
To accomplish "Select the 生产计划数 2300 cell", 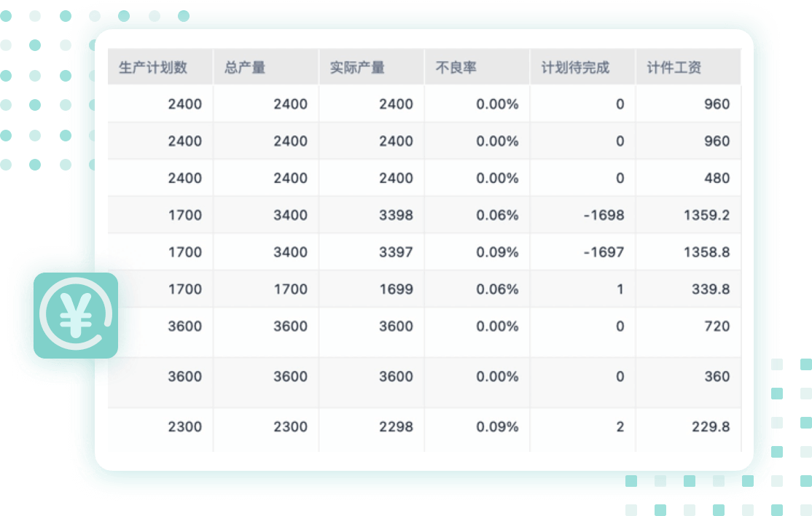I will coord(160,429).
